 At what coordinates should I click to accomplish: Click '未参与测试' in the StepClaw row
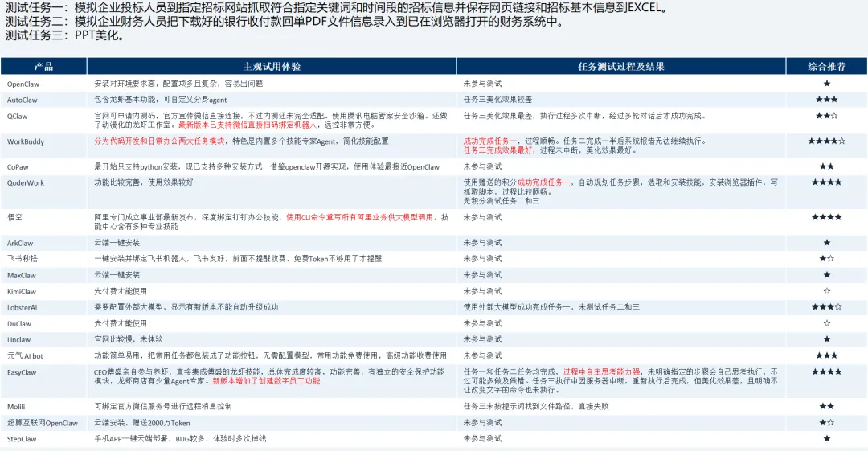(482, 439)
